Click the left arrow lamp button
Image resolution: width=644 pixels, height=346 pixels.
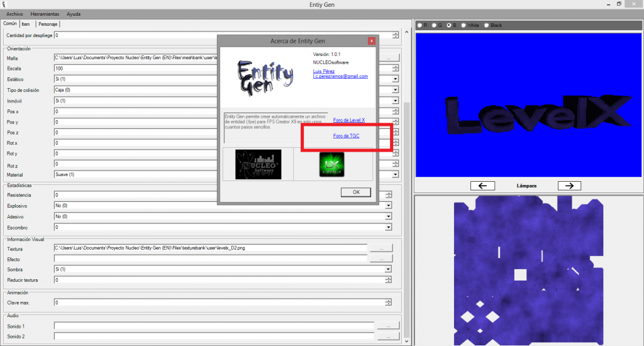[x=482, y=186]
